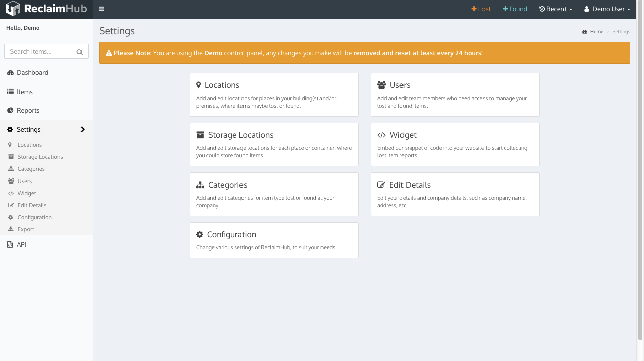Click the sidebar Configuration cog icon

(x=11, y=217)
